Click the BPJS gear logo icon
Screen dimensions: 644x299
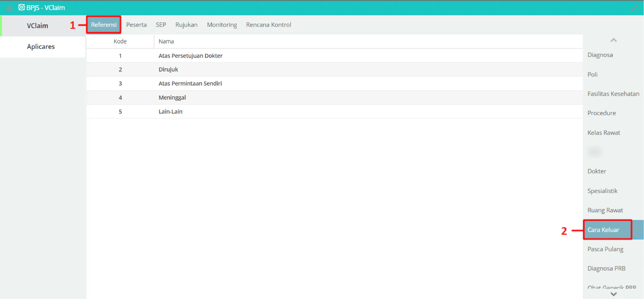tap(21, 7)
